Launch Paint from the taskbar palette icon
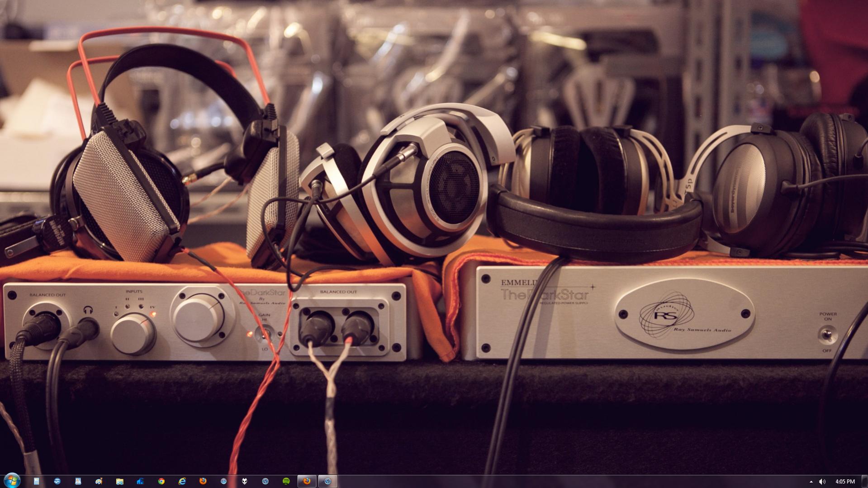The image size is (868, 488). (x=99, y=481)
